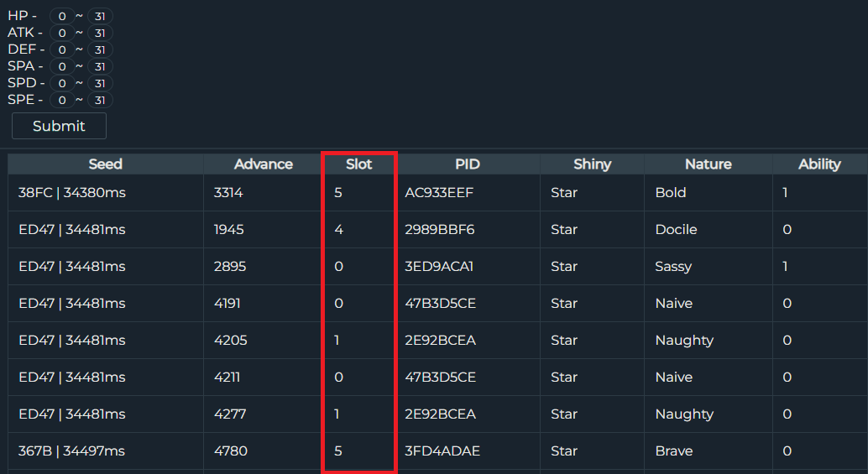Select the Slot column header
Screen dimensions: 868x474
[x=359, y=164]
